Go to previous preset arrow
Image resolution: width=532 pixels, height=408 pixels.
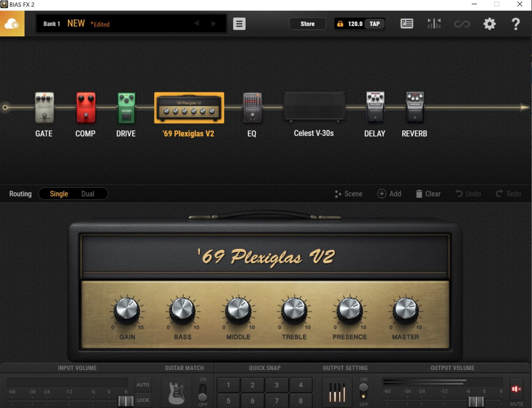click(x=197, y=23)
